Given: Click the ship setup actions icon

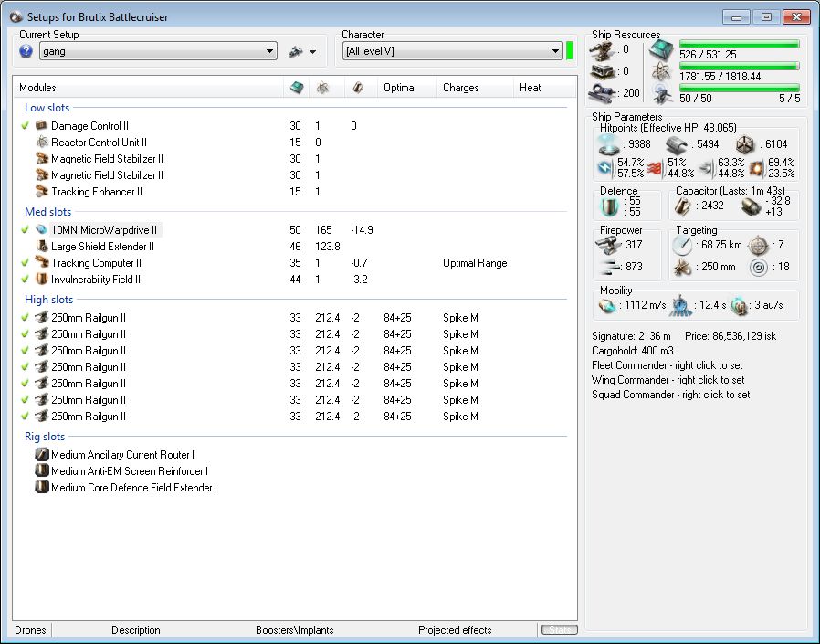Looking at the screenshot, I should click(x=296, y=51).
